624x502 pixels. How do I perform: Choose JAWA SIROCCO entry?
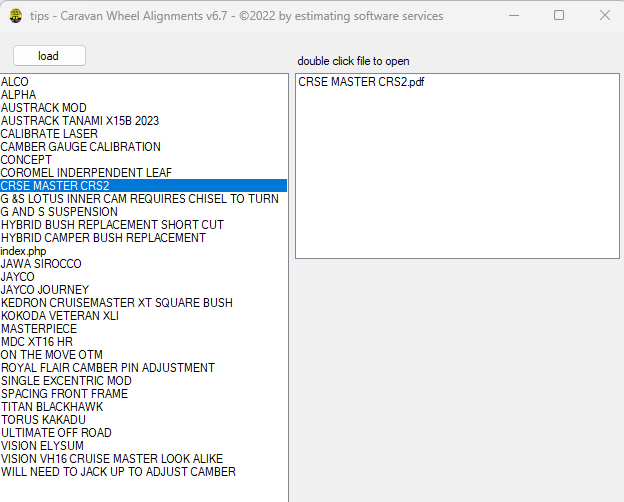144,264
